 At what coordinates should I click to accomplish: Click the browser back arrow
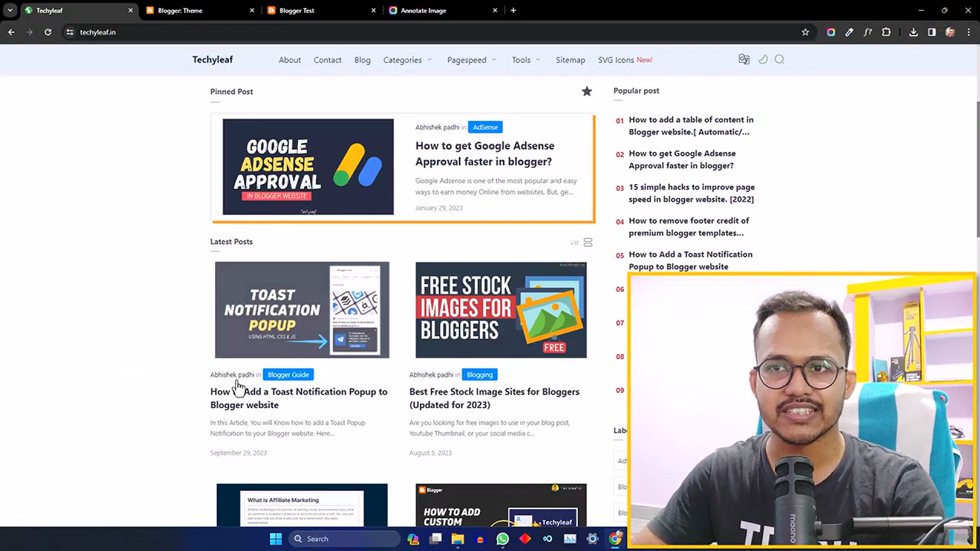(11, 32)
